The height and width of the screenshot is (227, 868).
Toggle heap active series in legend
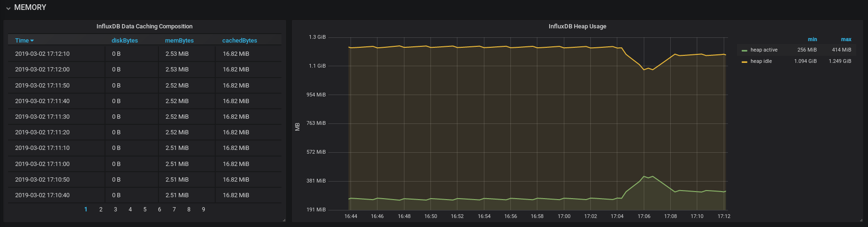click(763, 50)
